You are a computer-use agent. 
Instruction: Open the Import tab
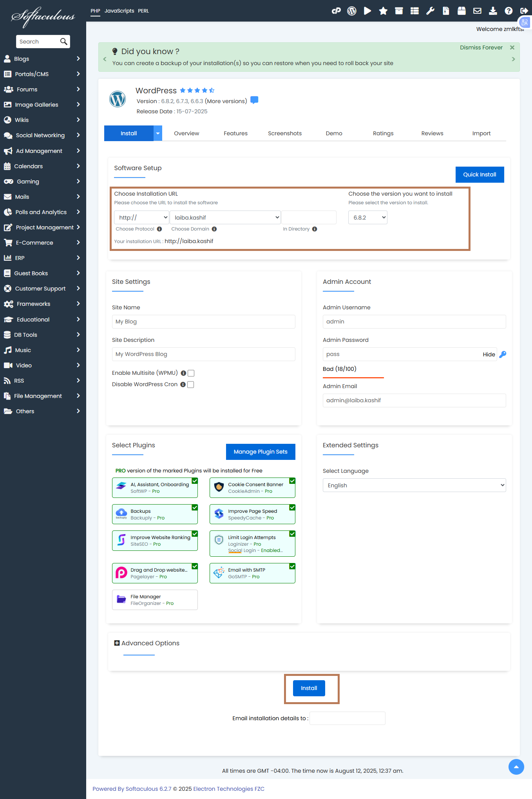click(x=481, y=133)
